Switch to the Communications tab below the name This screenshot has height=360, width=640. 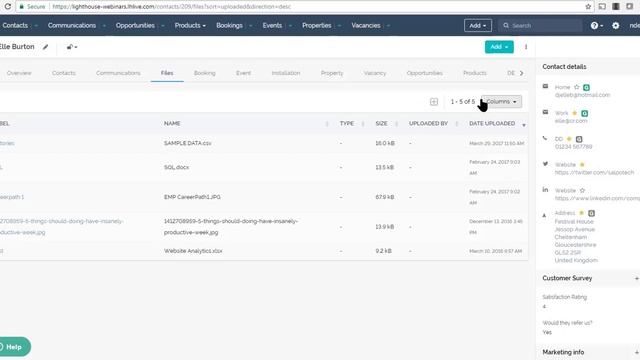[x=118, y=73]
